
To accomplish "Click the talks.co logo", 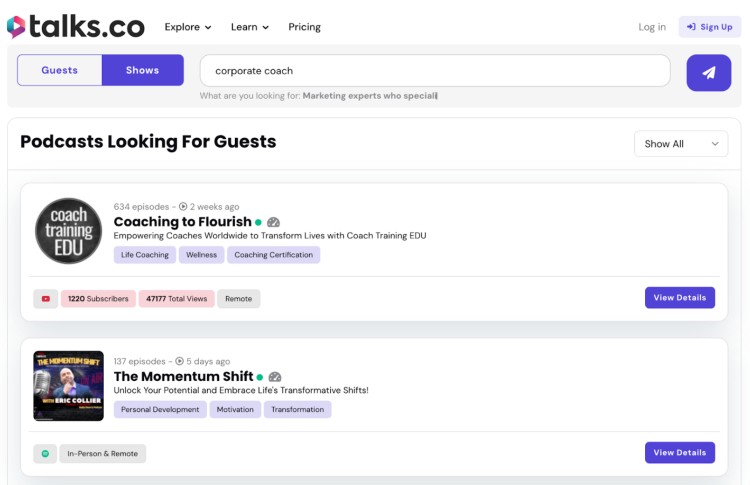I will coord(76,27).
